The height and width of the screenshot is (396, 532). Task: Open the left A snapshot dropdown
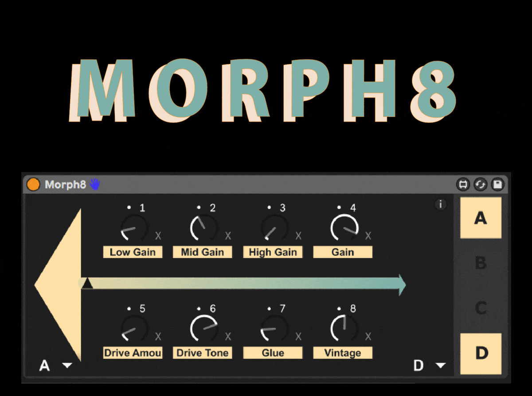coord(67,365)
